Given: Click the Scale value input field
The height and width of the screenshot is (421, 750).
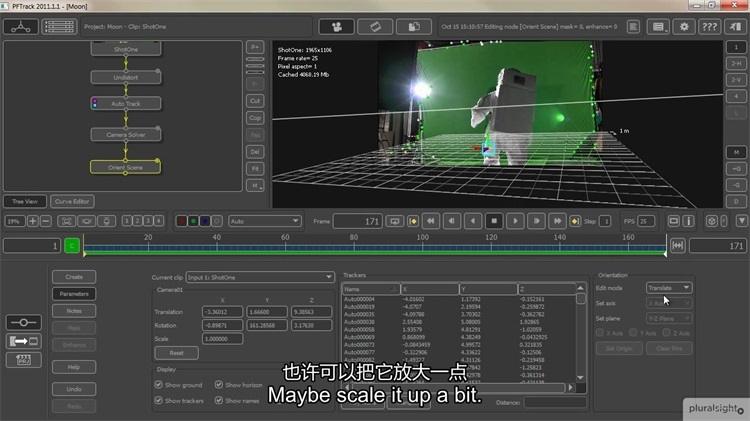Looking at the screenshot, I should click(222, 339).
